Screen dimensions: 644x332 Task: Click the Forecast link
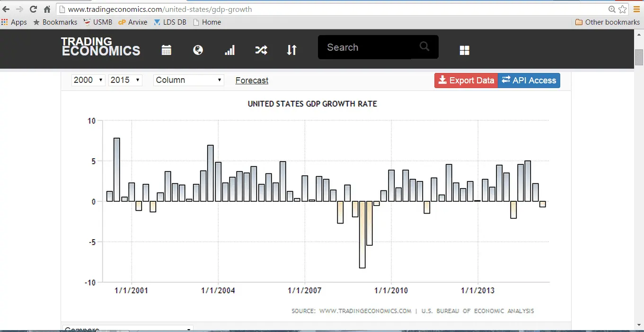(x=252, y=81)
